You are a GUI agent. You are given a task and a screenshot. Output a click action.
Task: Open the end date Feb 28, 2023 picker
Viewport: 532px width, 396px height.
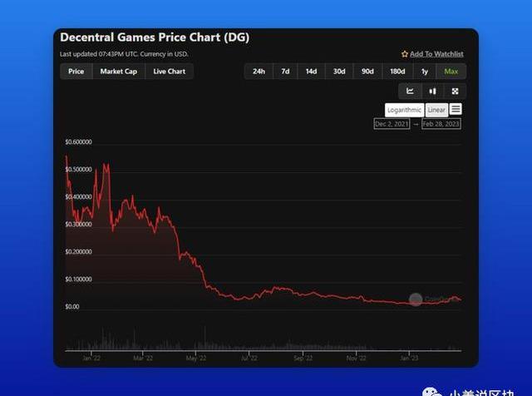(x=441, y=124)
